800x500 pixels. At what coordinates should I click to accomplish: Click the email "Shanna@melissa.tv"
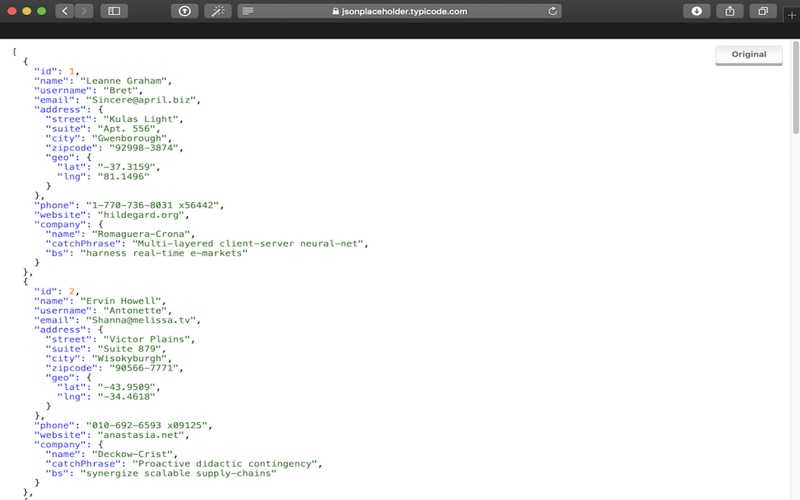(141, 320)
